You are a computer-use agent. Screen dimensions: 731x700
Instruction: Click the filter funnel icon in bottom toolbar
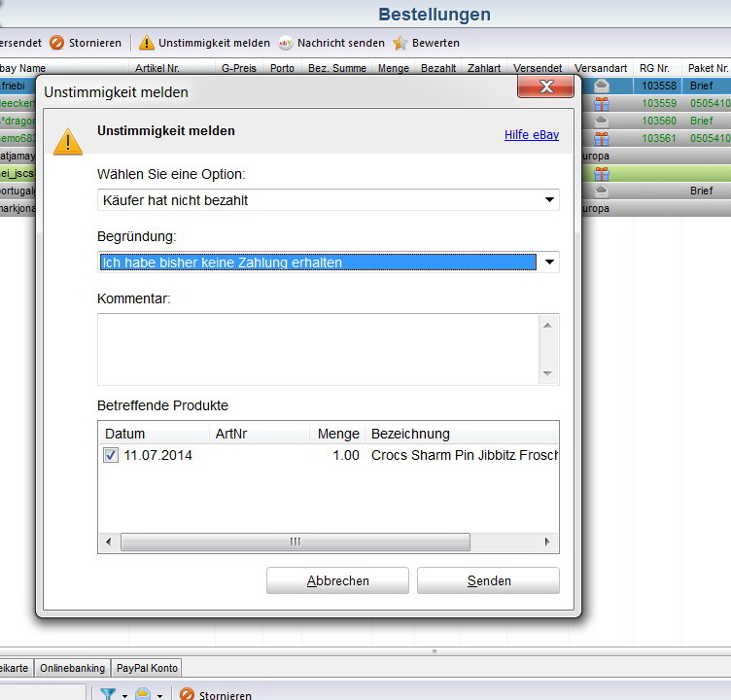point(108,694)
